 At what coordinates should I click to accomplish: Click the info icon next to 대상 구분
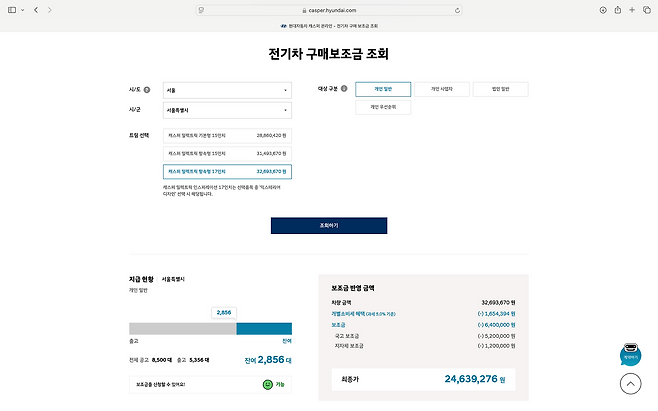[x=344, y=88]
